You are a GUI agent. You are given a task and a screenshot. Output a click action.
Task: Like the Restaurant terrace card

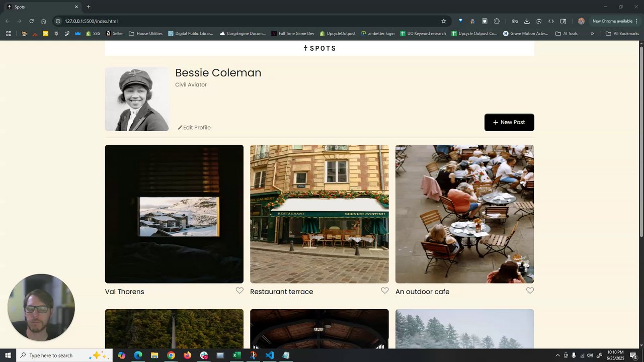click(385, 291)
